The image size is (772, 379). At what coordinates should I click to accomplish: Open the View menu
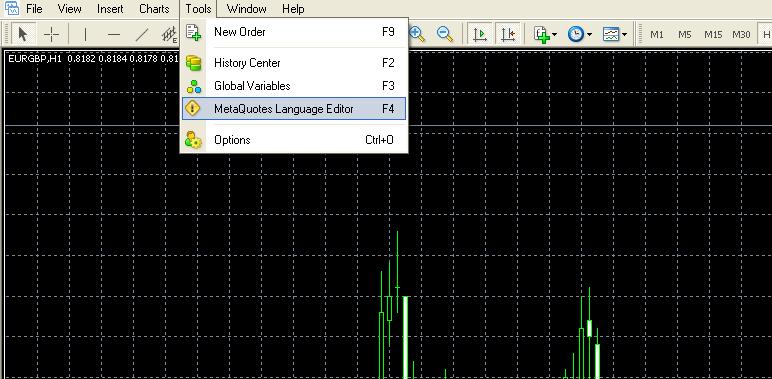point(69,9)
